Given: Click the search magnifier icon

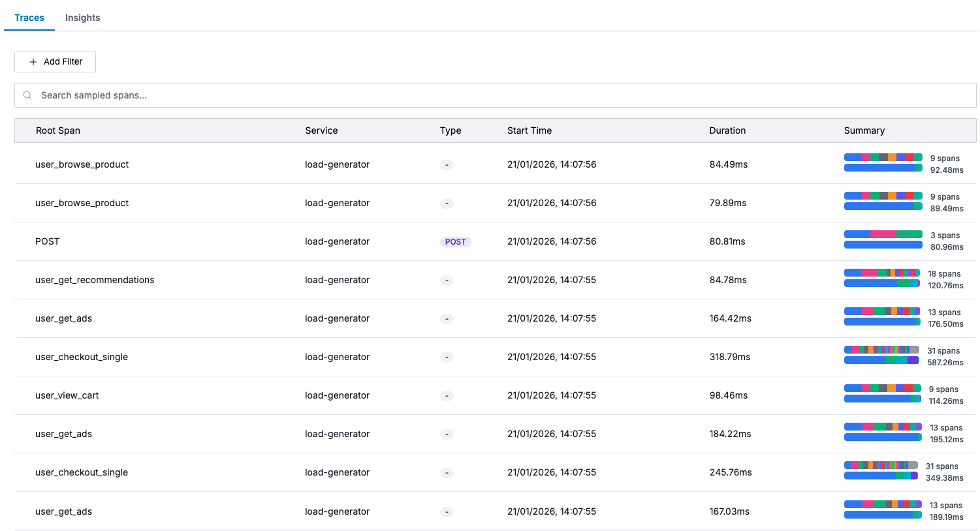Looking at the screenshot, I should point(27,95).
